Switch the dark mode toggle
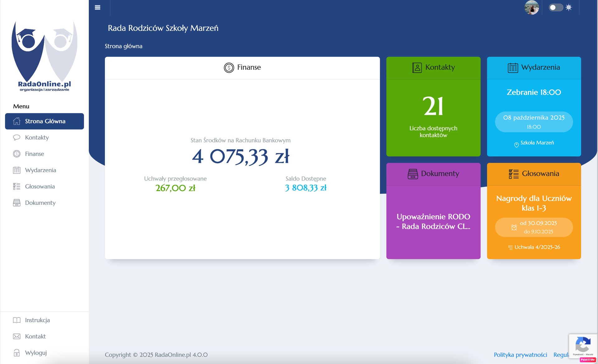Image resolution: width=598 pixels, height=364 pixels. (x=556, y=7)
